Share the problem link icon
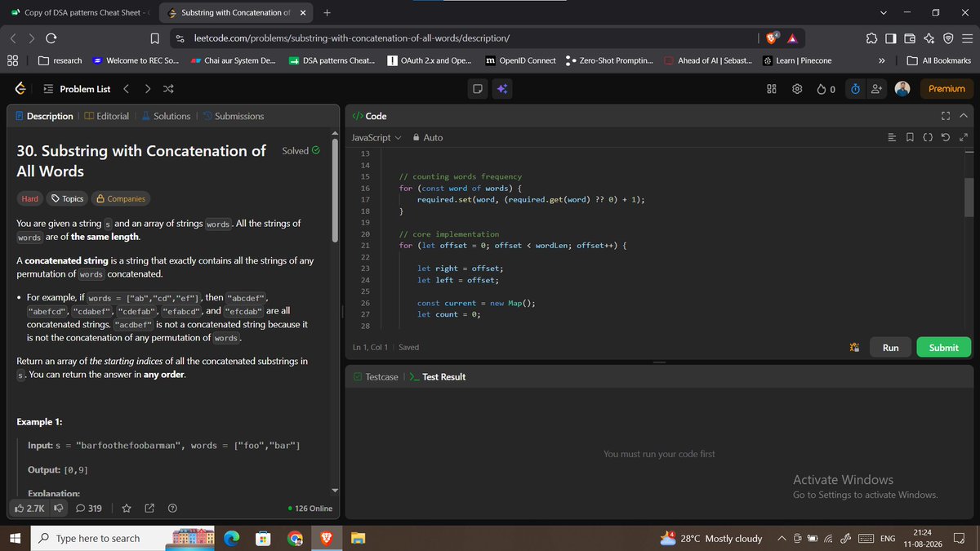 tap(149, 508)
